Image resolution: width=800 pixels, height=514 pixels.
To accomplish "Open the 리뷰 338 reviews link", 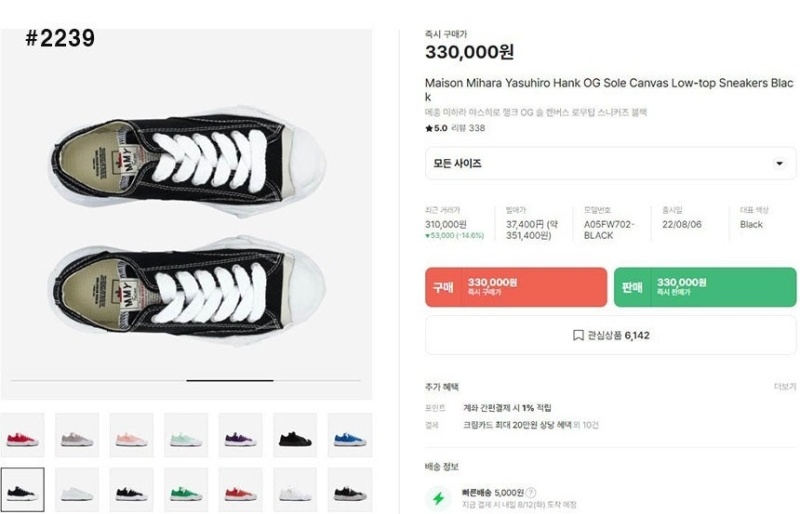I will 469,128.
